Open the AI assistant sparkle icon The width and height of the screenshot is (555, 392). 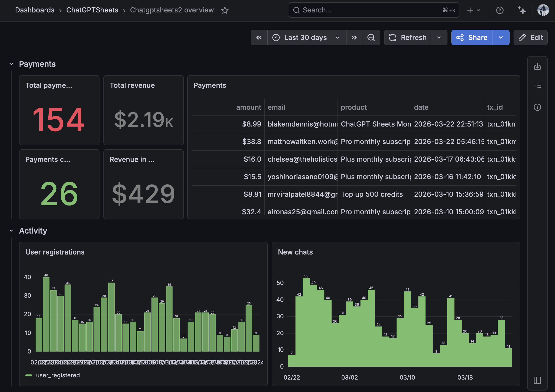(522, 10)
